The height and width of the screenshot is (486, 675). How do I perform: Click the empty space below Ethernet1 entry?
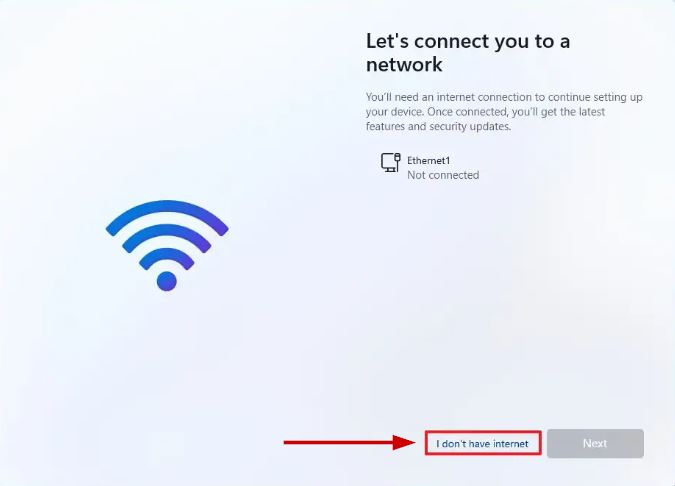point(504,301)
